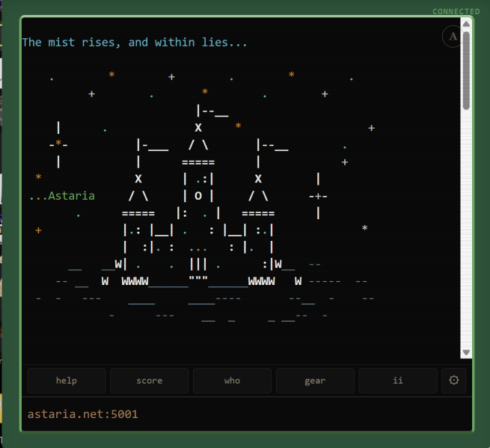Click the green Astaria title text
Screen dimensions: 490x448
(x=71, y=196)
